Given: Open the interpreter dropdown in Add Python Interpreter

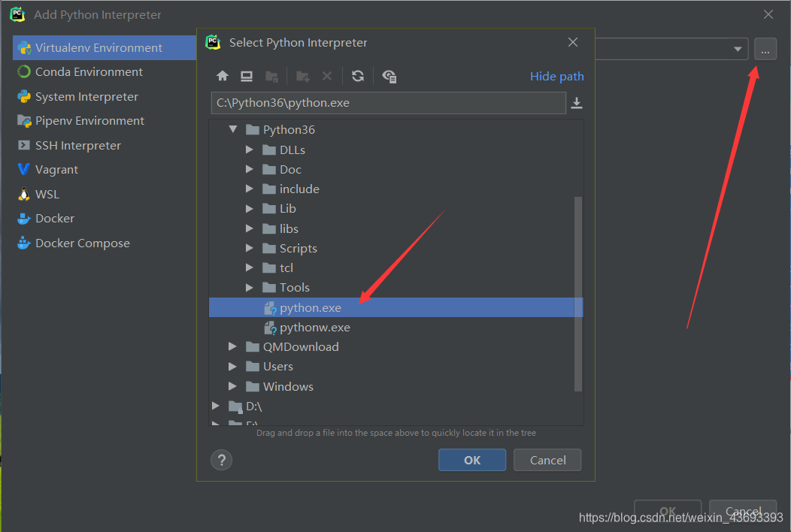Looking at the screenshot, I should [738, 49].
